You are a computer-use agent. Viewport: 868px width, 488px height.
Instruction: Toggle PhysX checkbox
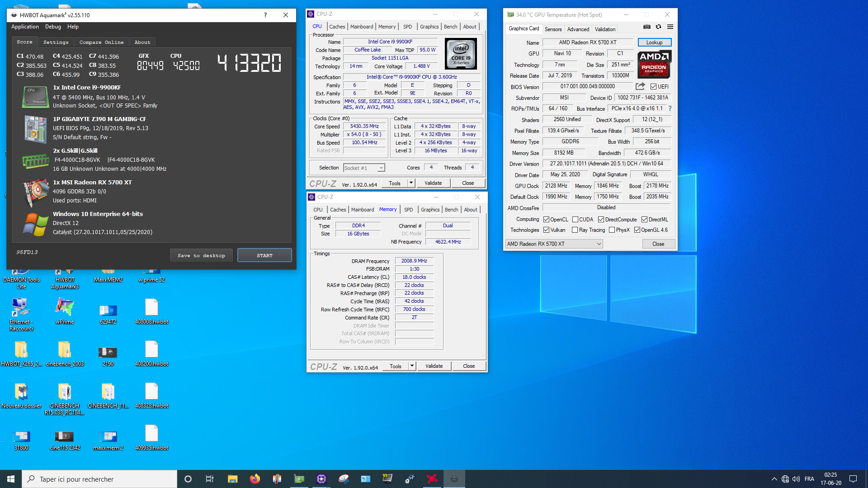pyautogui.click(x=612, y=230)
